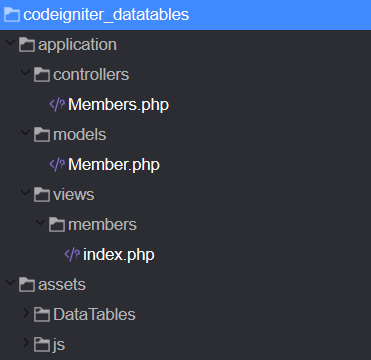This screenshot has height=360, width=371.
Task: Collapse the models folder chevron
Action: (26, 133)
